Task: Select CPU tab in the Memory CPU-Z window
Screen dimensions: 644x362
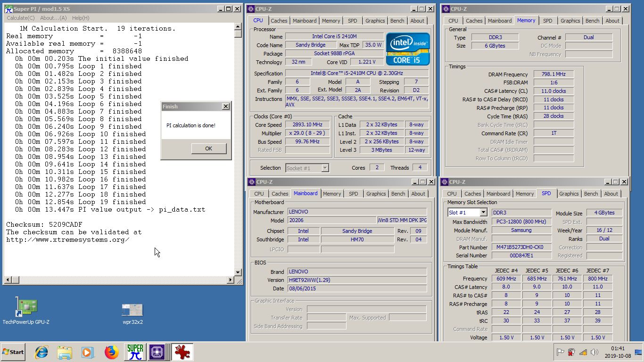Action: click(x=453, y=21)
